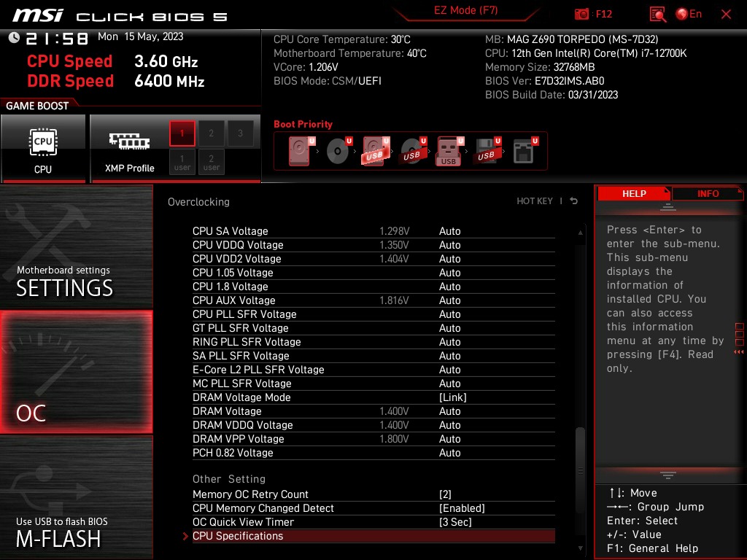Select CPU PLL SFR Voltage row
The image size is (747, 560).
point(373,314)
